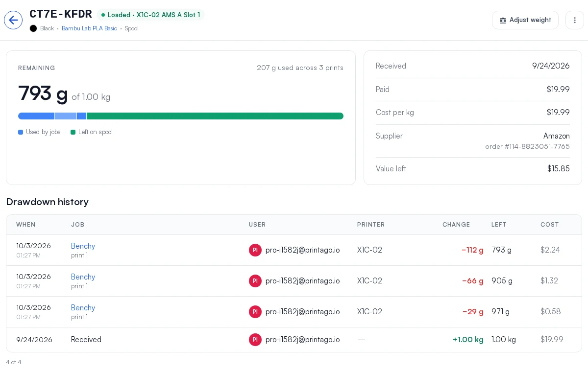Click the green Left on spool bar segment

click(x=215, y=116)
